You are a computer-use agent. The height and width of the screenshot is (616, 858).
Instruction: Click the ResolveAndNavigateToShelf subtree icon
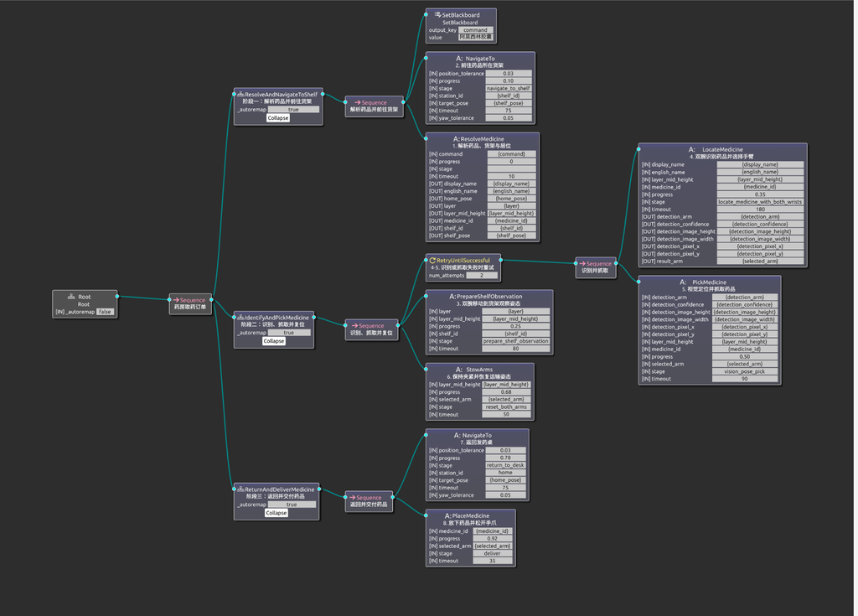pyautogui.click(x=240, y=94)
